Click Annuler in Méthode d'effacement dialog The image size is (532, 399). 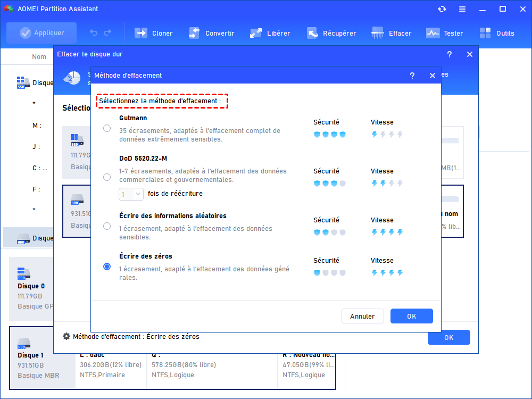[363, 316]
